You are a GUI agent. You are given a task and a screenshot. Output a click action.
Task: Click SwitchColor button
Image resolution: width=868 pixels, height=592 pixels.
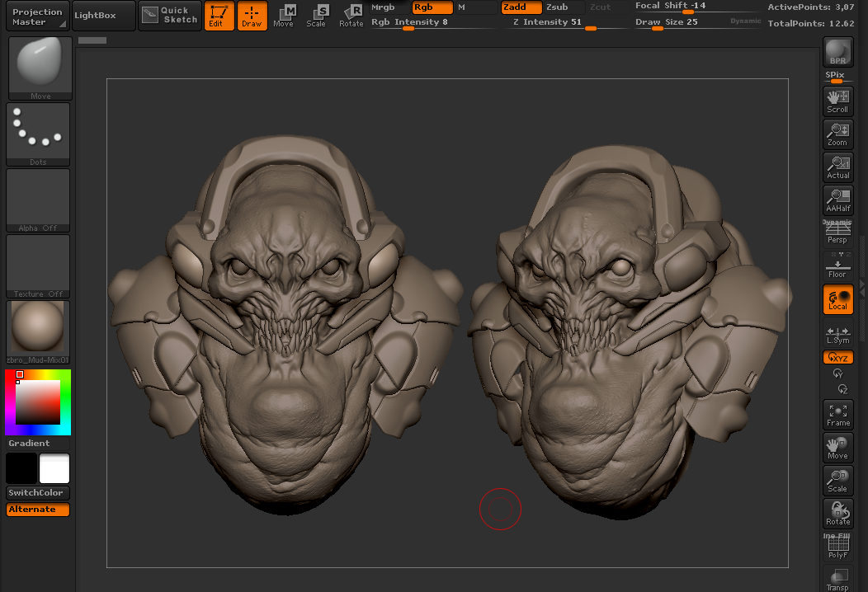point(38,492)
